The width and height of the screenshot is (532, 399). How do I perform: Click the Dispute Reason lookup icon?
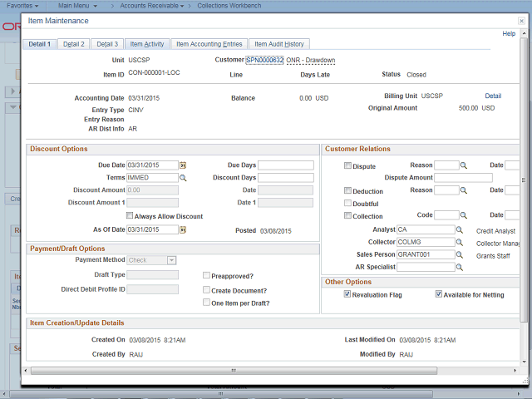pyautogui.click(x=465, y=165)
